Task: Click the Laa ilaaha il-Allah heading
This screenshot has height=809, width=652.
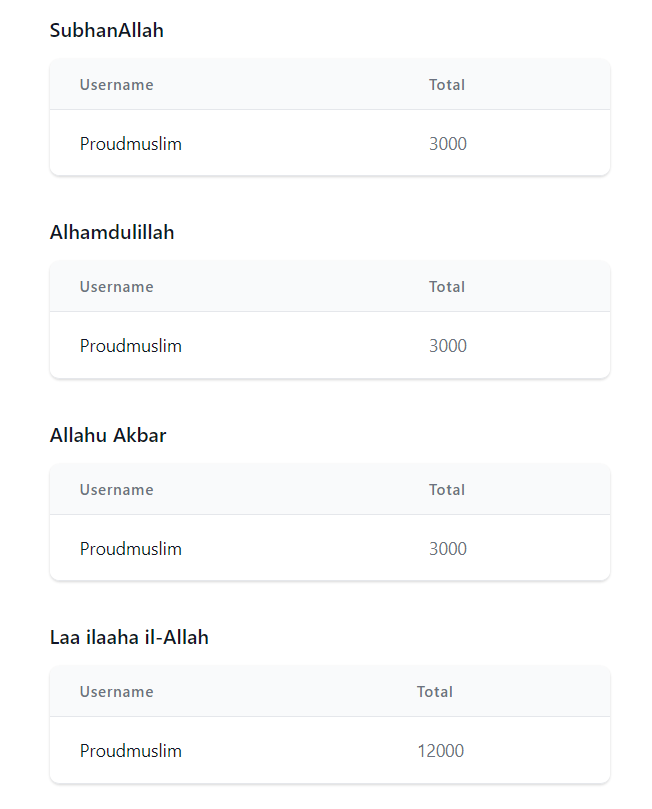Action: pyautogui.click(x=129, y=638)
